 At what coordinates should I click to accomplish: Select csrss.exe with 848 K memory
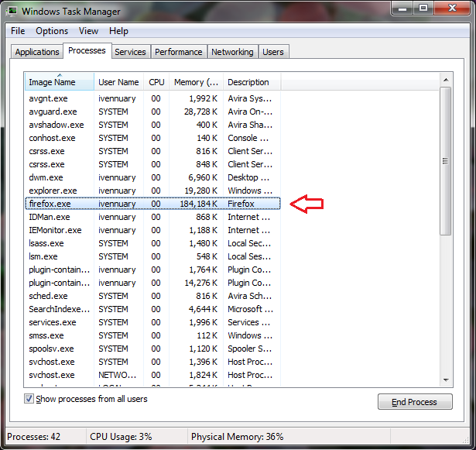(152, 164)
